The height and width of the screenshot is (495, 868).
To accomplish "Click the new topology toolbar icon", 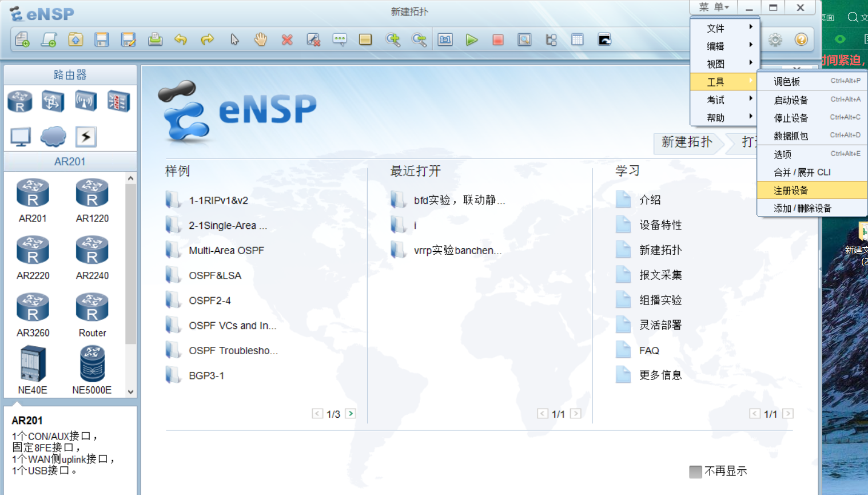I will point(22,39).
